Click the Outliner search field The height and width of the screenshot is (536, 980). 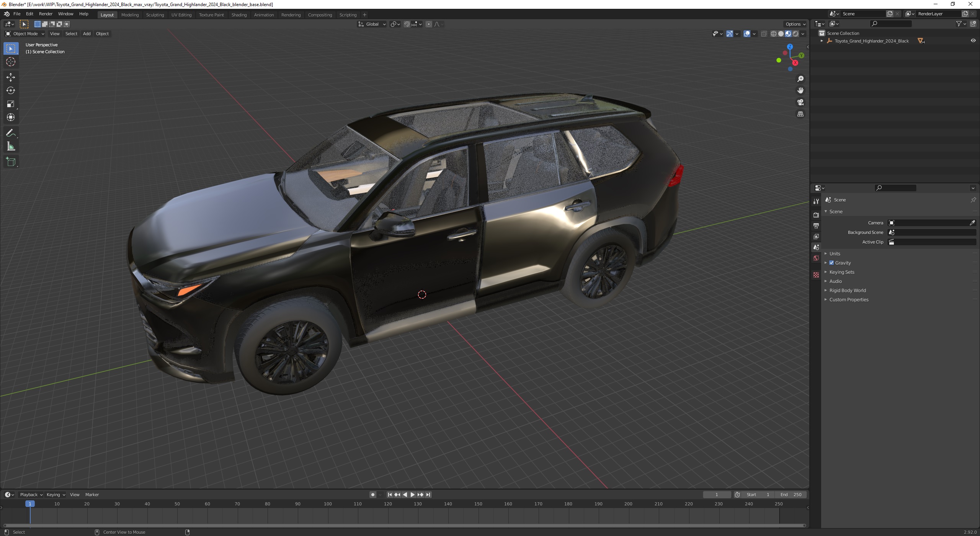coord(891,24)
